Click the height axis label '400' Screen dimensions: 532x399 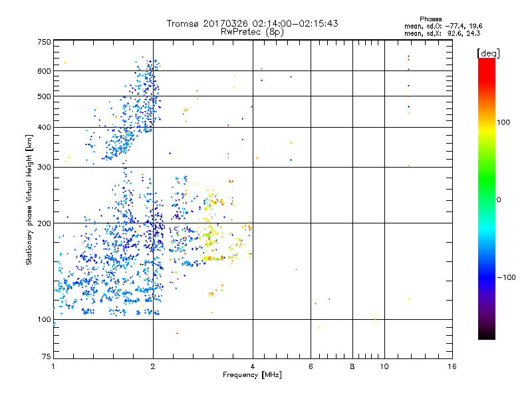[x=44, y=127]
